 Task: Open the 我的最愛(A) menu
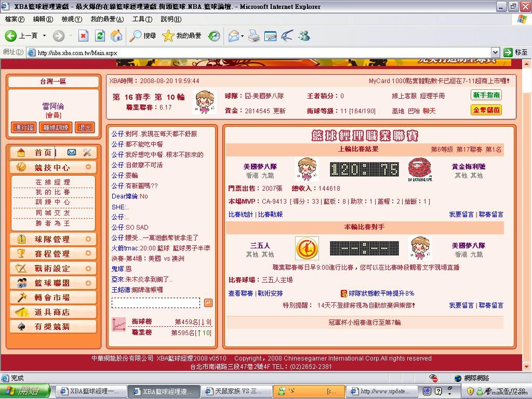coord(107,19)
